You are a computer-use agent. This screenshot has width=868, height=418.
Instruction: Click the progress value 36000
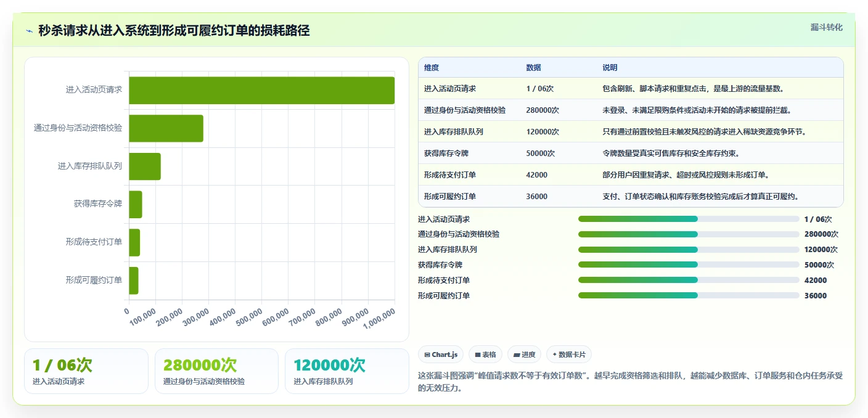pyautogui.click(x=816, y=296)
